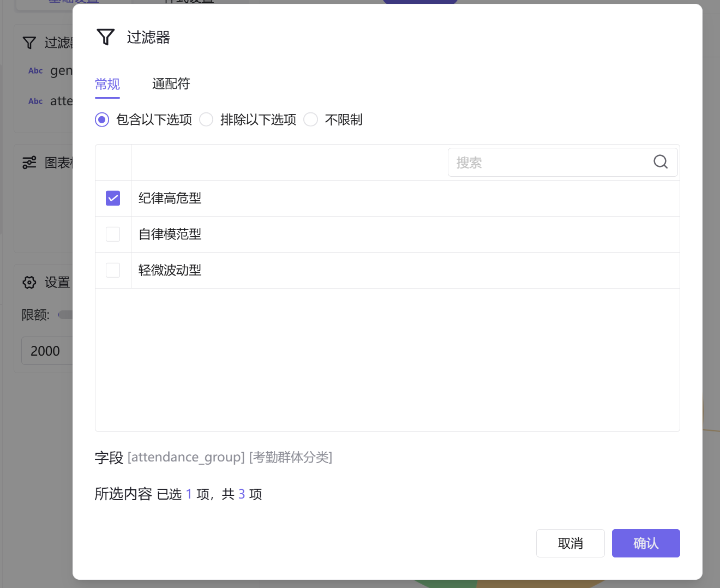Click the chart settings sliders icon in background
The height and width of the screenshot is (588, 720).
point(29,163)
